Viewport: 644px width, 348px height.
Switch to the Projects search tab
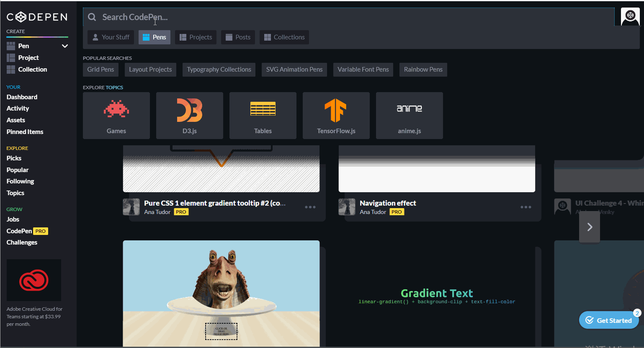click(196, 37)
